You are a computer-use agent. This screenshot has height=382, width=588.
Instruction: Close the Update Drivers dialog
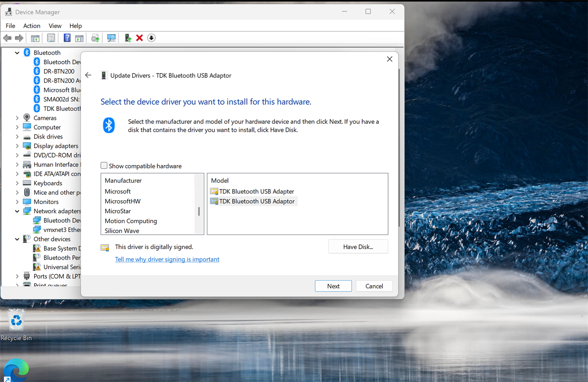click(x=390, y=59)
